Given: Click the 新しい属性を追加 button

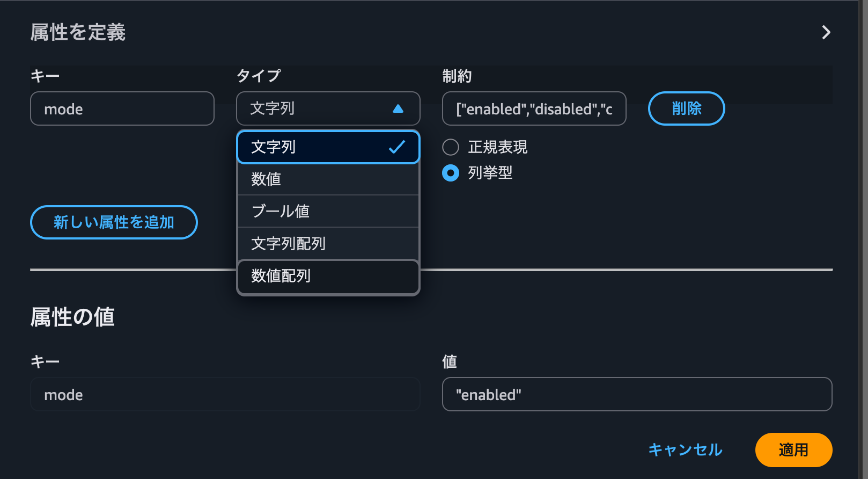Looking at the screenshot, I should pos(113,222).
